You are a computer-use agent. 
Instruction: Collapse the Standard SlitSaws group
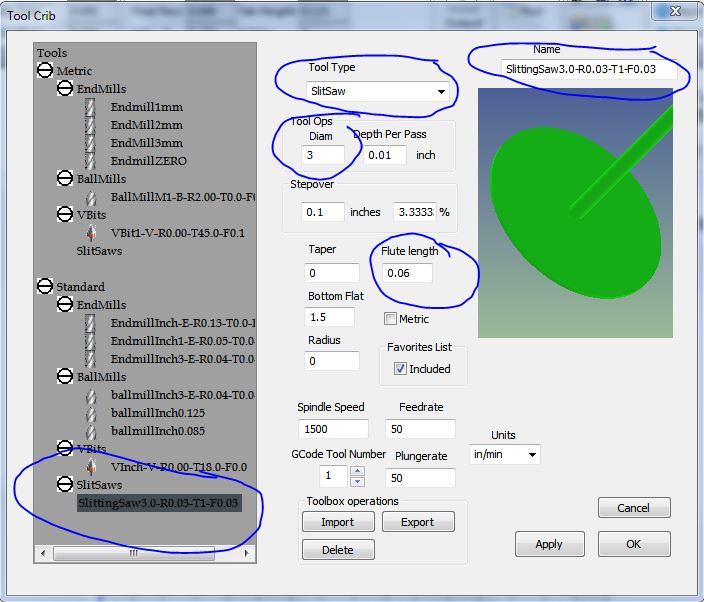pos(65,484)
